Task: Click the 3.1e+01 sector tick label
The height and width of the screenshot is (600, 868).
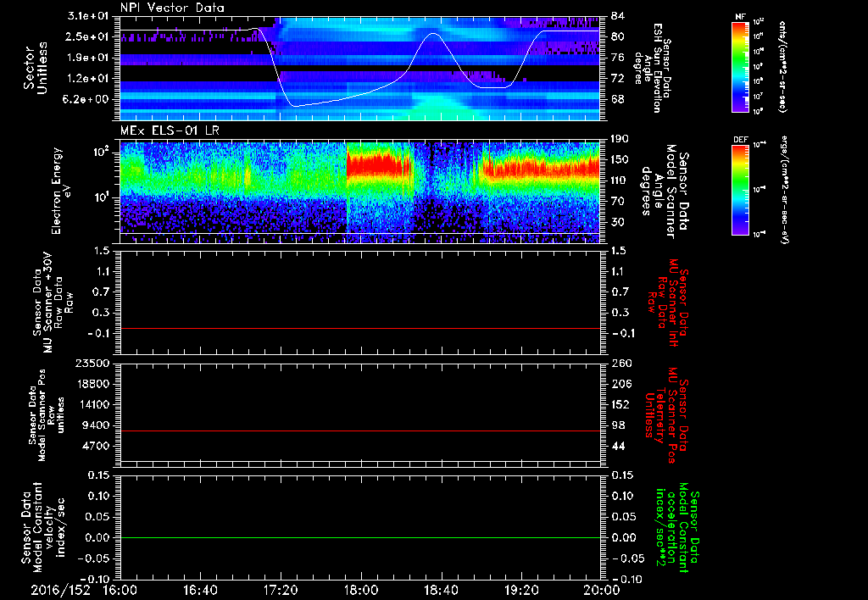Action: 88,16
